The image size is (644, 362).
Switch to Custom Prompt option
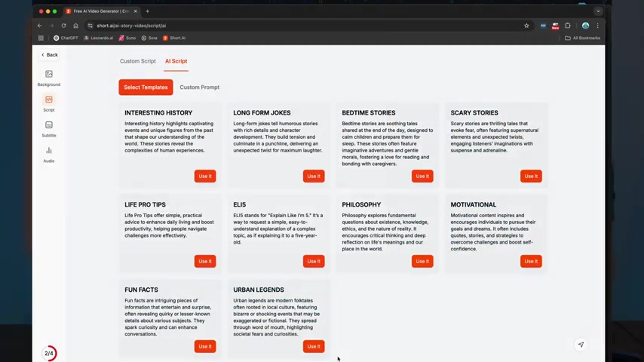pyautogui.click(x=199, y=87)
